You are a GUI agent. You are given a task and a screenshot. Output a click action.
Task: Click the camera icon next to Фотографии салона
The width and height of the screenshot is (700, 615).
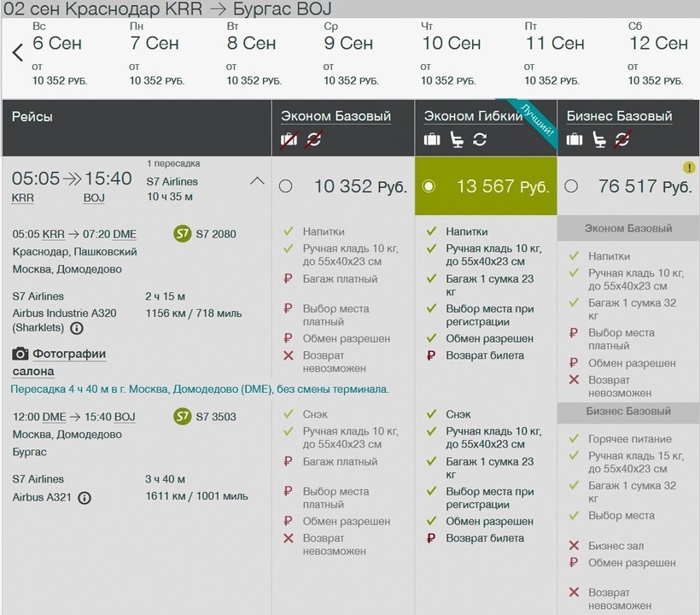pyautogui.click(x=20, y=354)
